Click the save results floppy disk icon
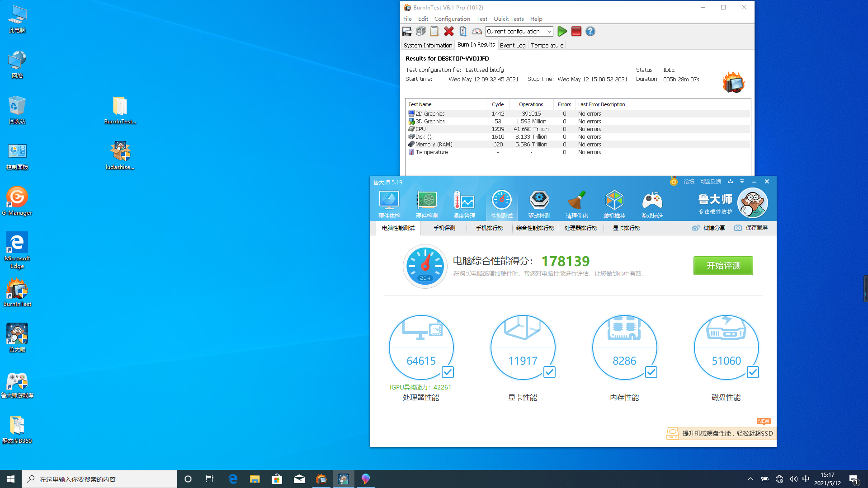 click(407, 31)
